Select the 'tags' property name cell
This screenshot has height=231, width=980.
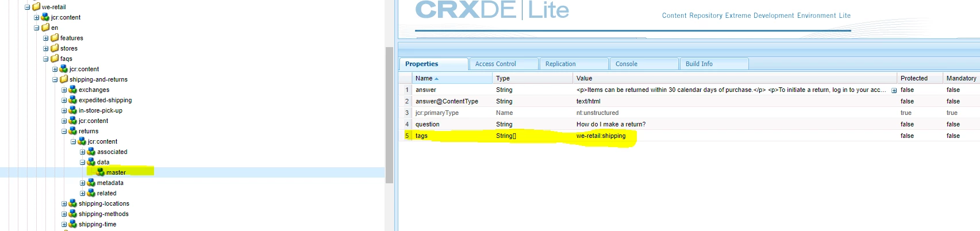tap(452, 136)
